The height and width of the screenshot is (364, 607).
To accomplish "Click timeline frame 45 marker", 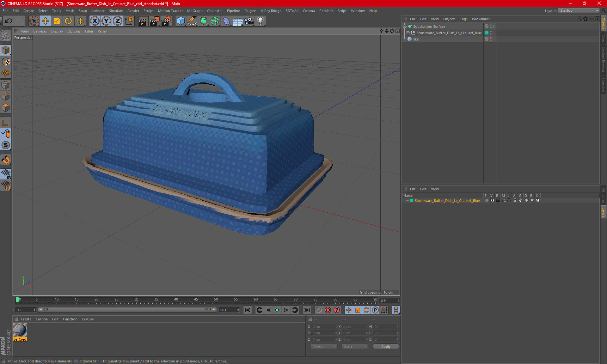I will click(196, 300).
